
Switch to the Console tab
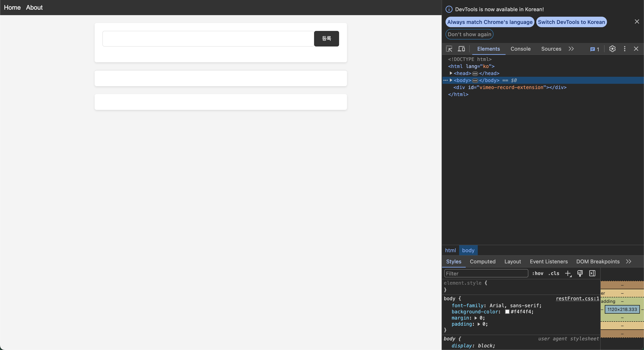[x=520, y=49]
